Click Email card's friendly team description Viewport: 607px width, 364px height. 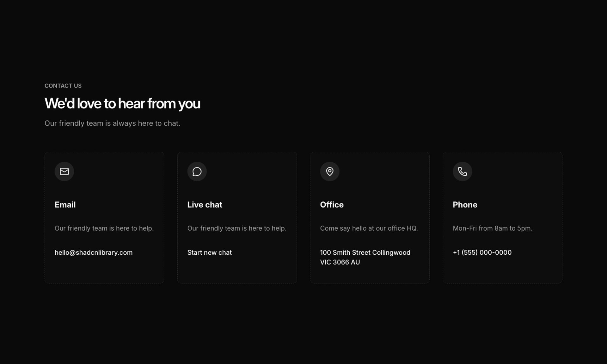104,228
